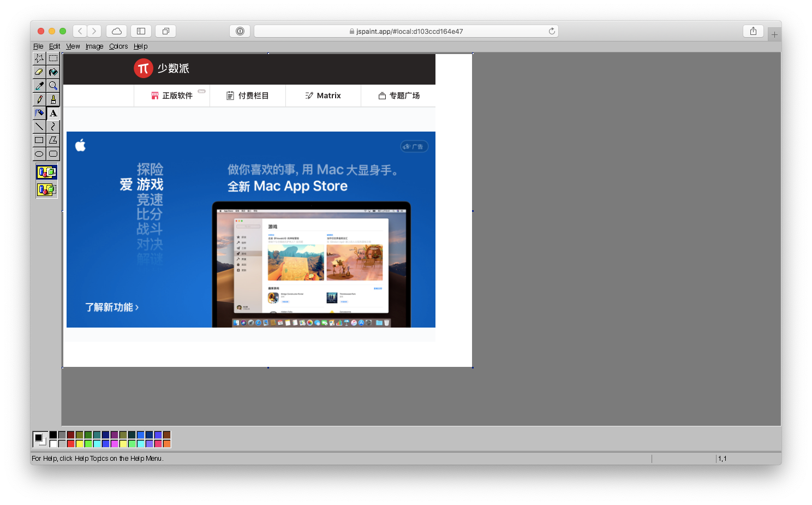The height and width of the screenshot is (505, 812).
Task: Pick the Rectangle shape tool
Action: 39,140
